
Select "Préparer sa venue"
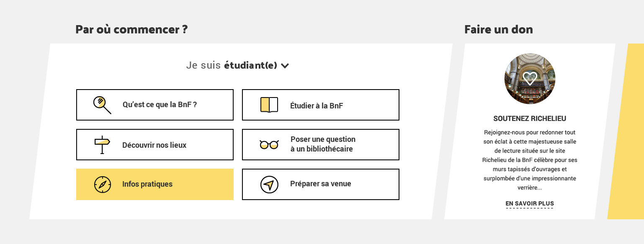tap(321, 184)
